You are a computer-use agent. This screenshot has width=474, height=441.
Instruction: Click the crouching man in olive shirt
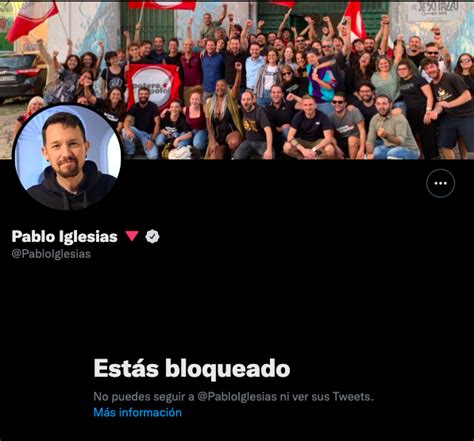(391, 130)
